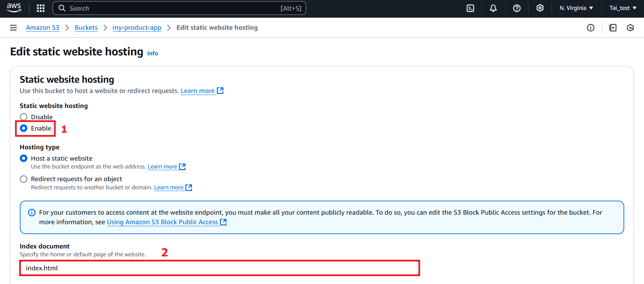Go to Amazon S3 breadcrumb

point(43,28)
